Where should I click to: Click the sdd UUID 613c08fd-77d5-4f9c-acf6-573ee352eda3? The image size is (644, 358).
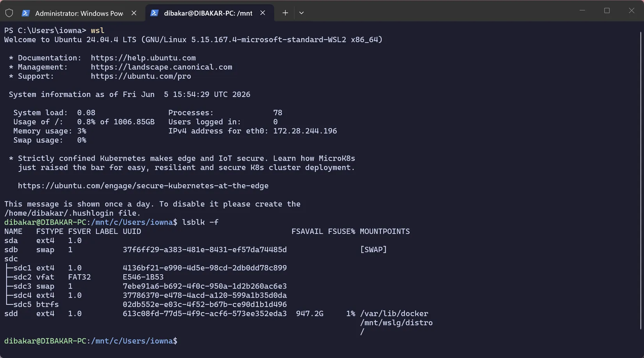205,313
